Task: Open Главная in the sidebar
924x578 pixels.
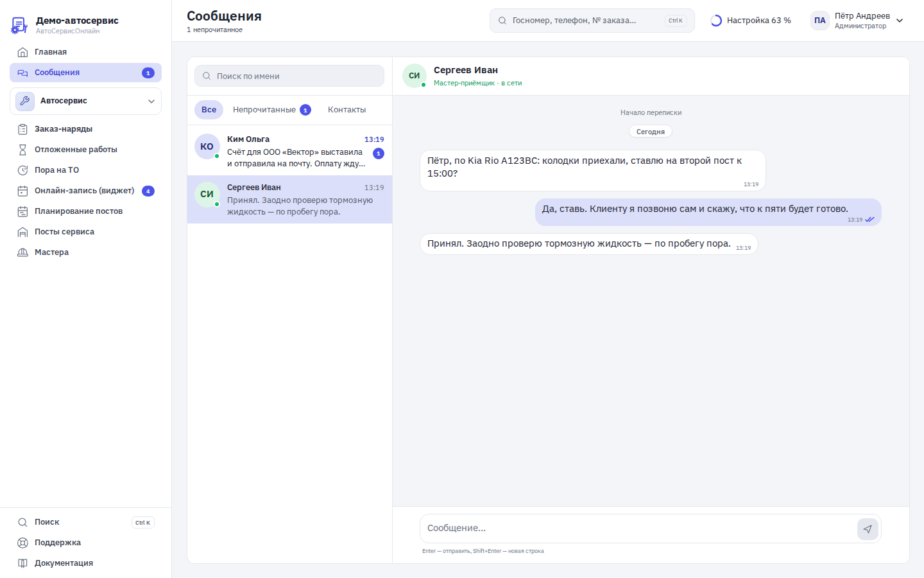Action: pyautogui.click(x=85, y=52)
